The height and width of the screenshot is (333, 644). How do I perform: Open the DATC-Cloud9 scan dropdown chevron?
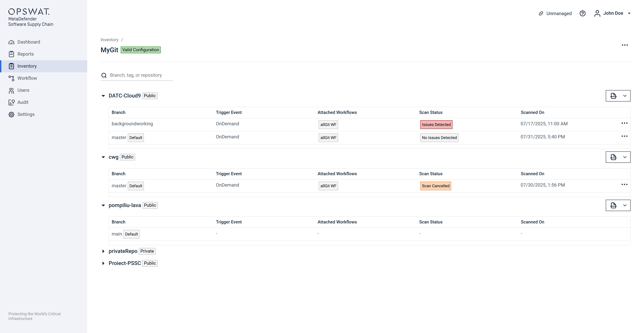click(x=625, y=96)
